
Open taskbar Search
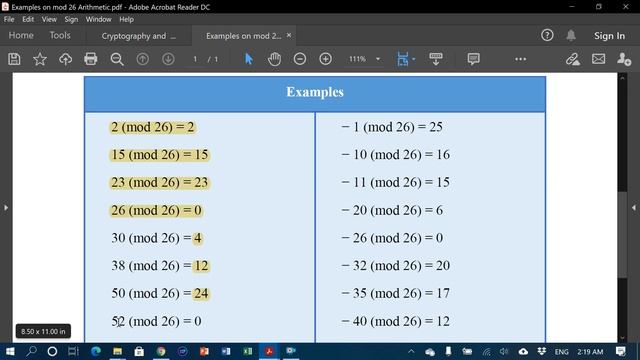pyautogui.click(x=31, y=351)
